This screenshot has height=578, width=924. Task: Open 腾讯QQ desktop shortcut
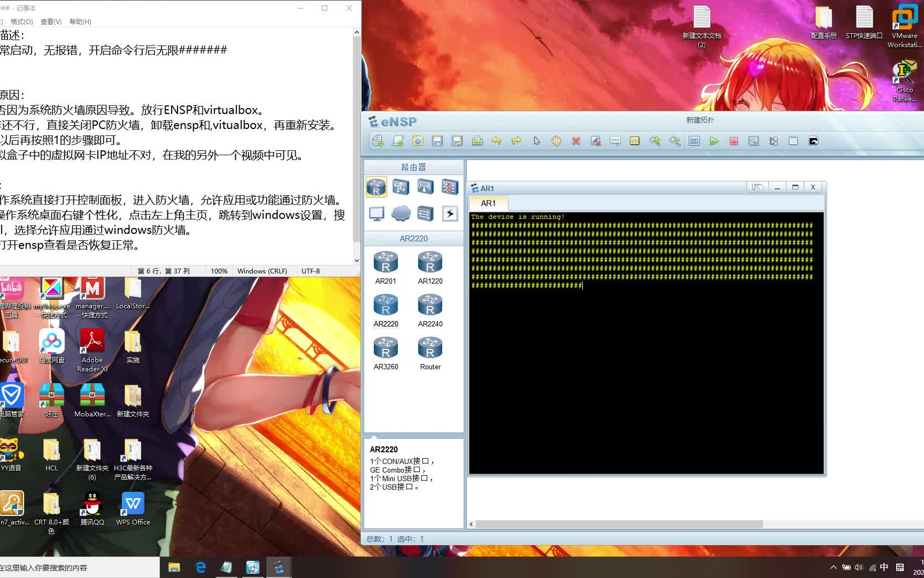pos(92,508)
